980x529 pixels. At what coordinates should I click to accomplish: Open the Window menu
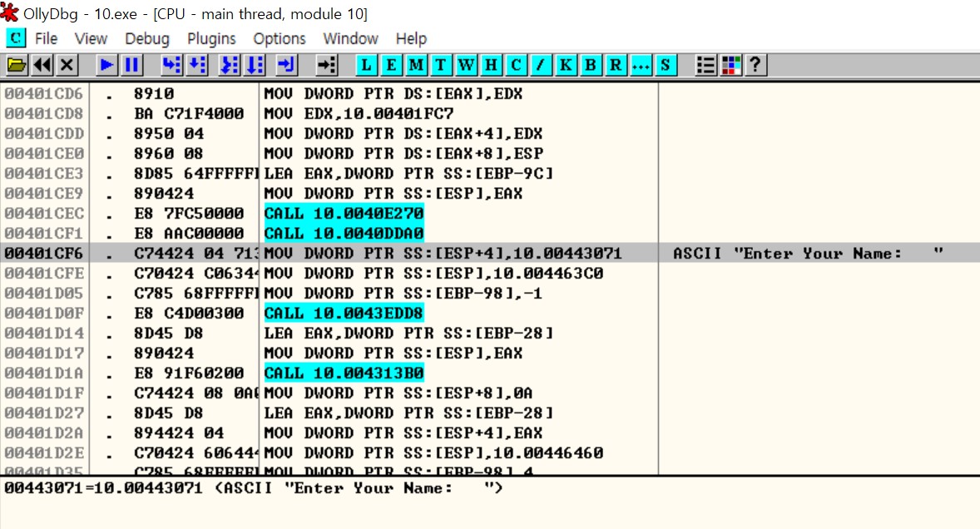pyautogui.click(x=350, y=39)
